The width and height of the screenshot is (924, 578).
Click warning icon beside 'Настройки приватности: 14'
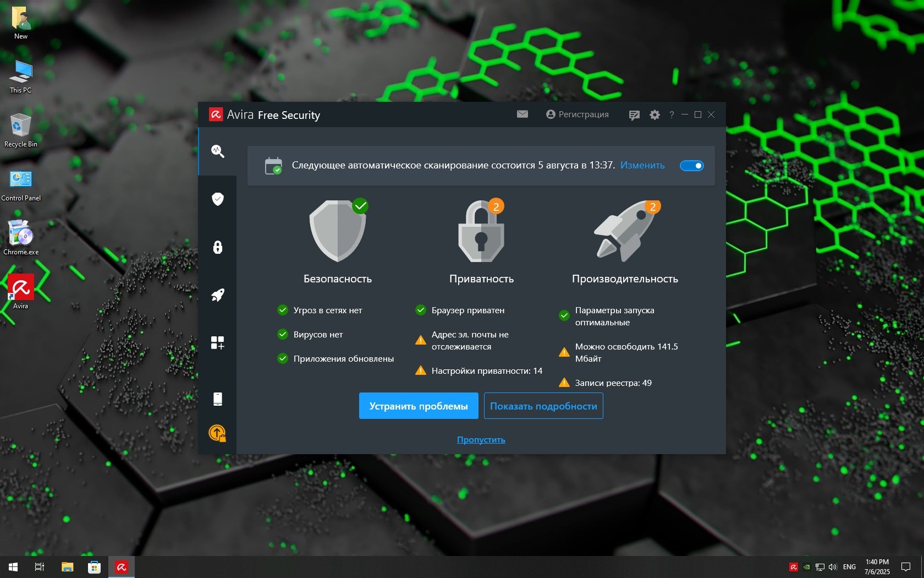point(420,370)
